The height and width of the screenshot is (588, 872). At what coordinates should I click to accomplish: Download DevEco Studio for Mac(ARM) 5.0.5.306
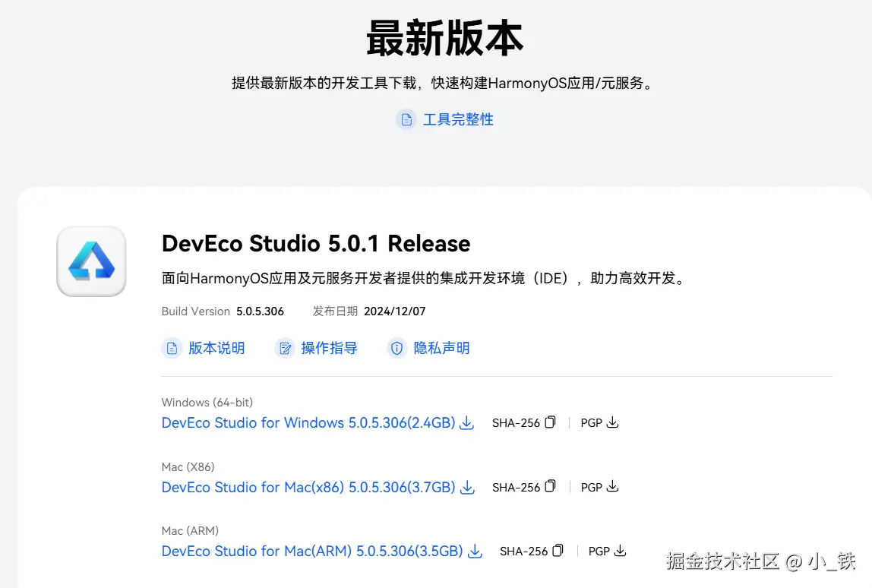tap(312, 552)
